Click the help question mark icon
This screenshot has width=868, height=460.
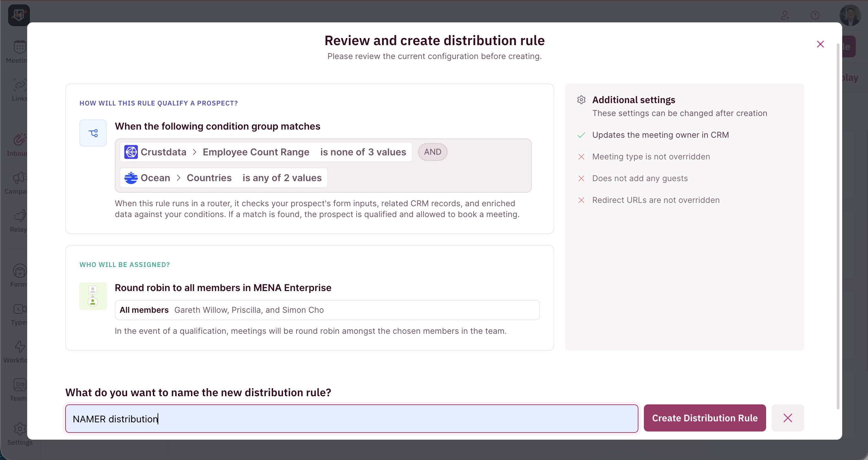point(815,15)
